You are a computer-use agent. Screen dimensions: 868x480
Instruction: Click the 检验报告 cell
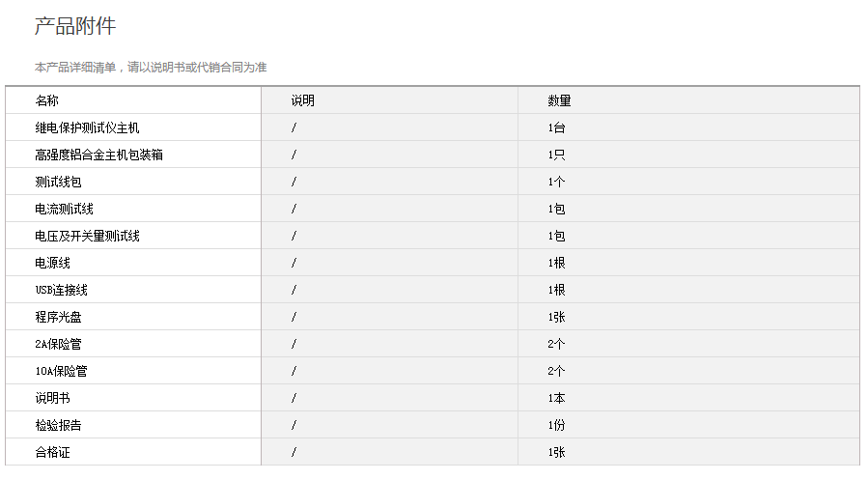pos(58,425)
